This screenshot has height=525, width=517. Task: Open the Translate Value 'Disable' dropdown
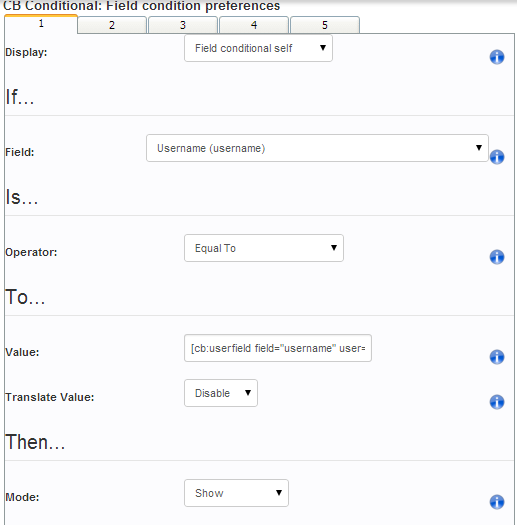(x=221, y=393)
